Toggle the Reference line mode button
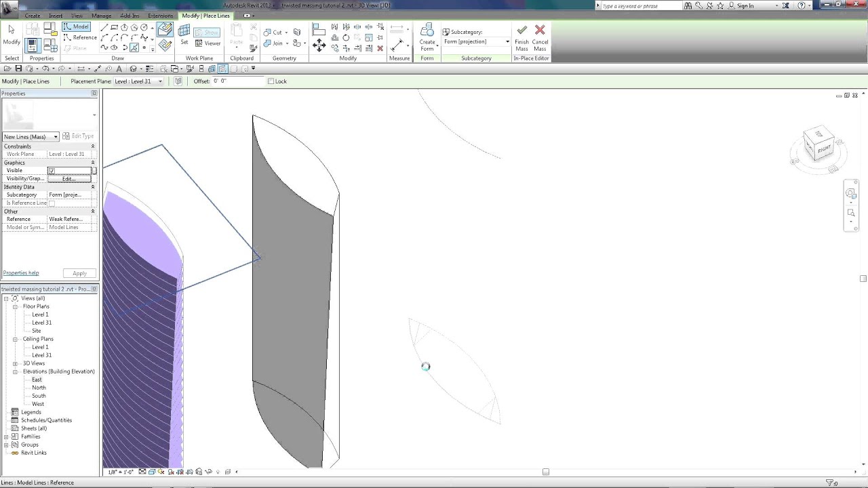 (80, 38)
